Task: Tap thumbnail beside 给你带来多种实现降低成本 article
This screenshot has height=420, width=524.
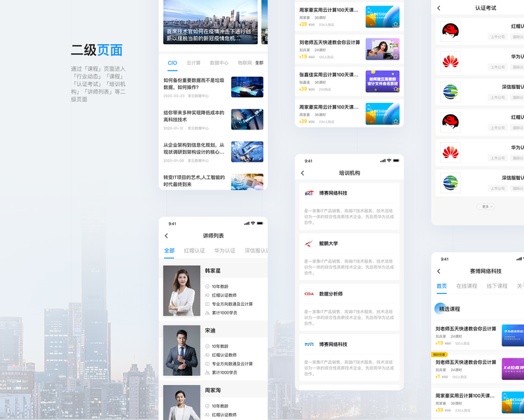Action: [247, 119]
